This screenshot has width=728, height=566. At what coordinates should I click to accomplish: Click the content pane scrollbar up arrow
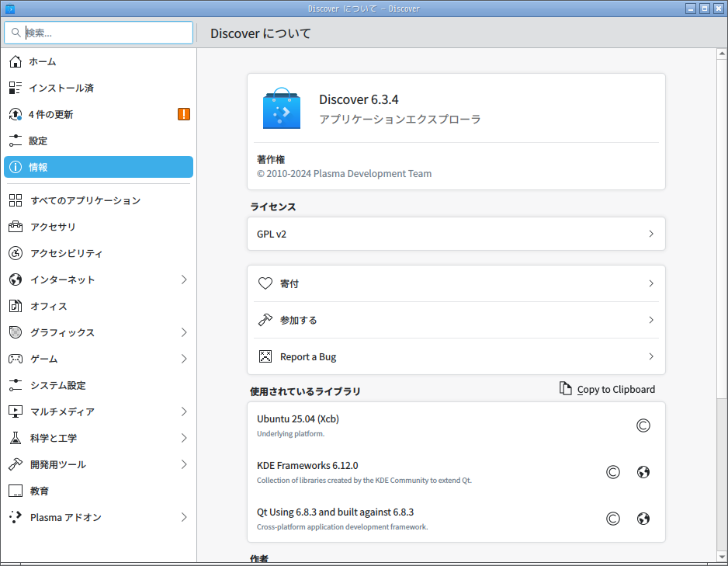722,54
